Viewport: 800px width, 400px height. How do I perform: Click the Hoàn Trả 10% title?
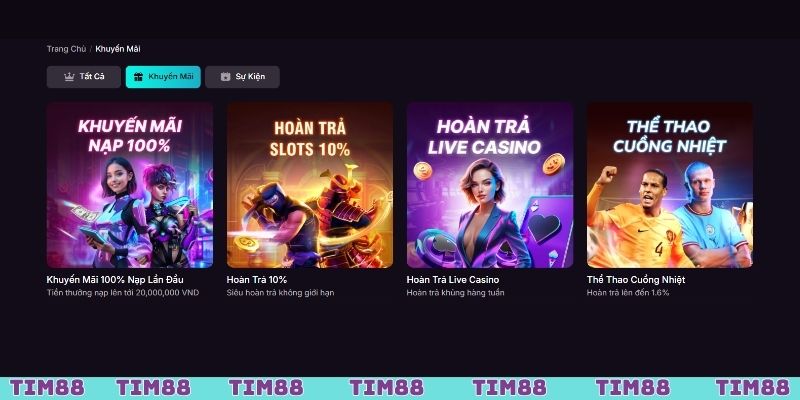pos(257,280)
